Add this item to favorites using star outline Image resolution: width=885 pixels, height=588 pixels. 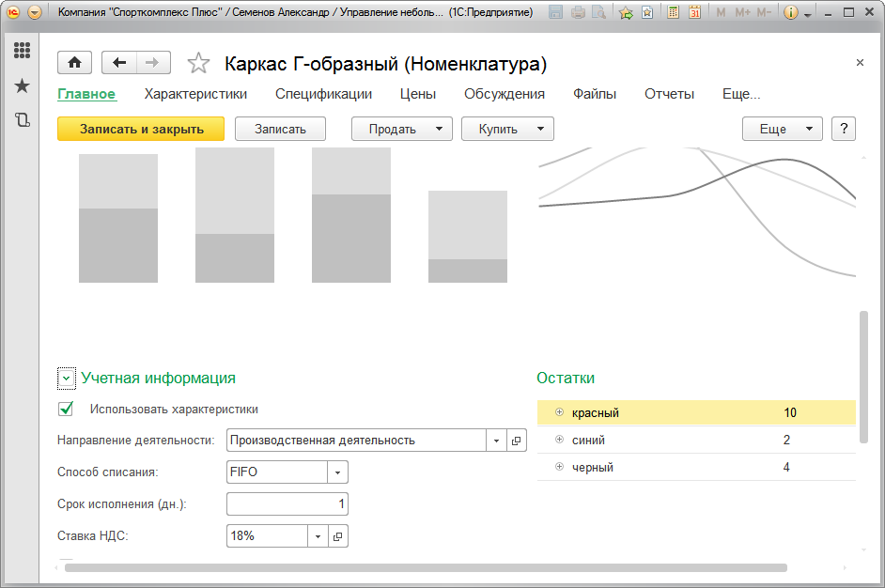click(198, 64)
